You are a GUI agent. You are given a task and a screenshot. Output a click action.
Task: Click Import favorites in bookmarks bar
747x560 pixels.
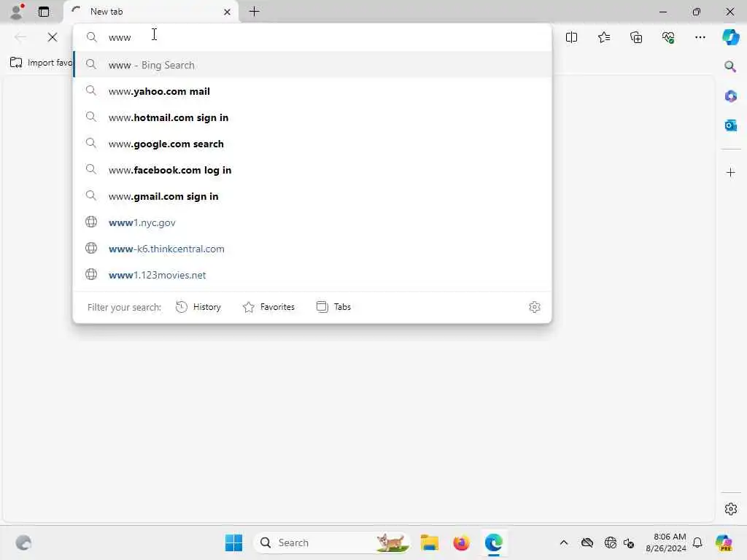click(42, 63)
